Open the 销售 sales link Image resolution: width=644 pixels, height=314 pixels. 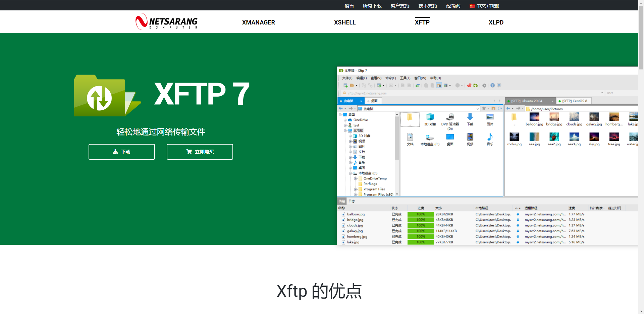click(x=349, y=6)
